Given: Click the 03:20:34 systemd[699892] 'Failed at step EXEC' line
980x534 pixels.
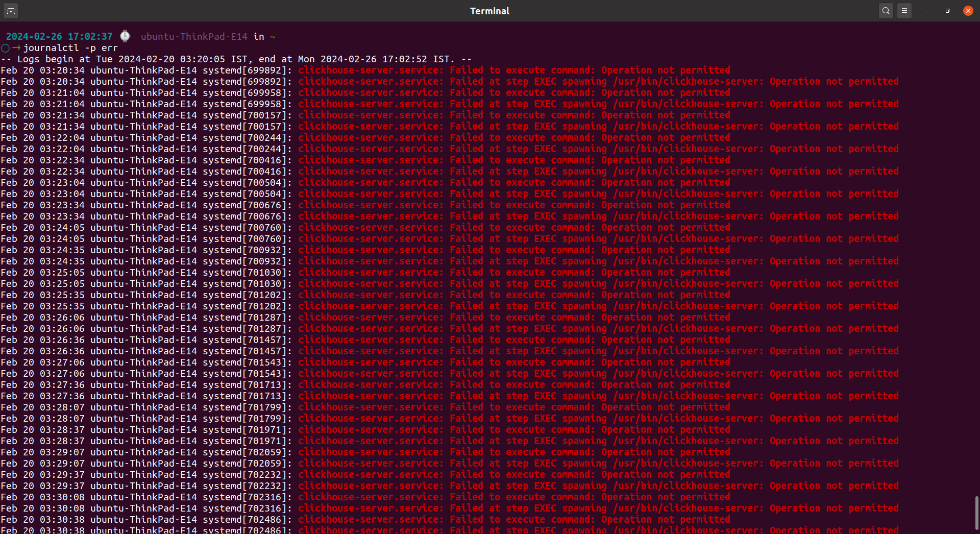Looking at the screenshot, I should click(x=450, y=82).
